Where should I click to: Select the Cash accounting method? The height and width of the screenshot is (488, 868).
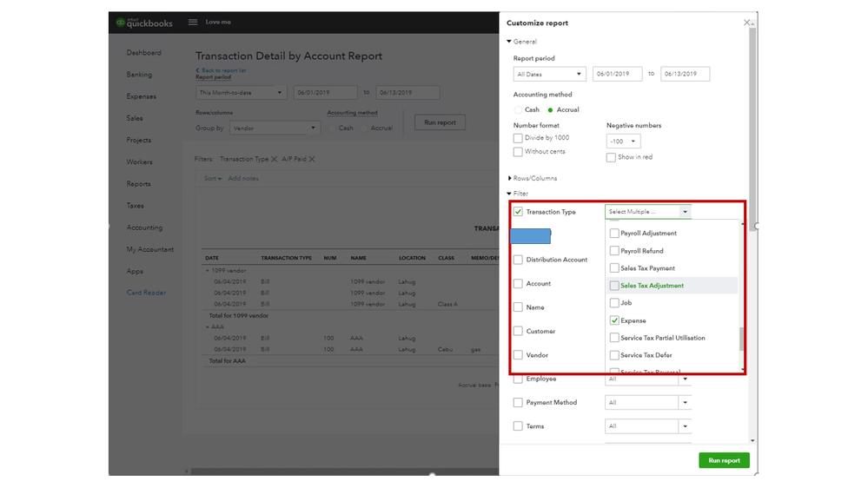[x=519, y=110]
